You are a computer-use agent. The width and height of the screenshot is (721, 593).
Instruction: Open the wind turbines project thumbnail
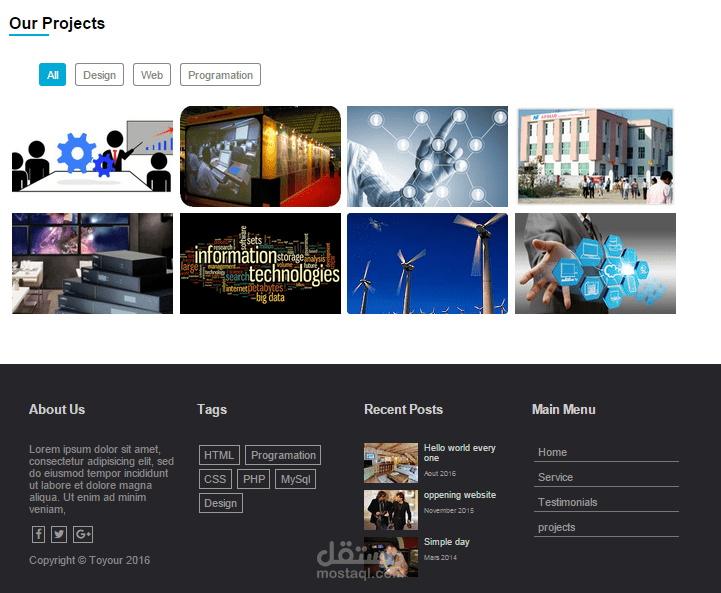(428, 263)
